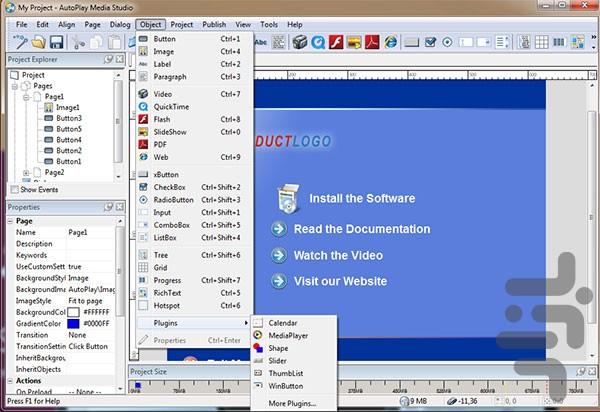Click the RichText toolbar icon at far right
The height and width of the screenshot is (412, 600).
[577, 42]
